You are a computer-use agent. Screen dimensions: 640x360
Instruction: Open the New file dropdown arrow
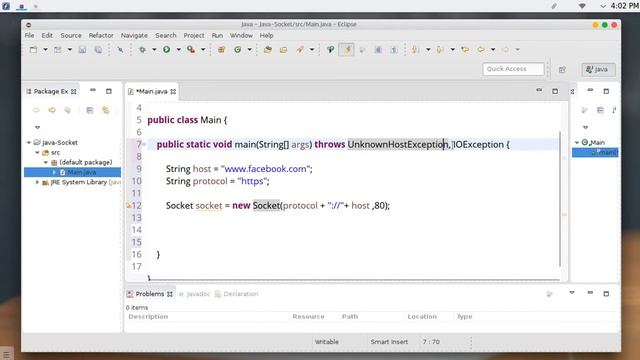(x=45, y=49)
